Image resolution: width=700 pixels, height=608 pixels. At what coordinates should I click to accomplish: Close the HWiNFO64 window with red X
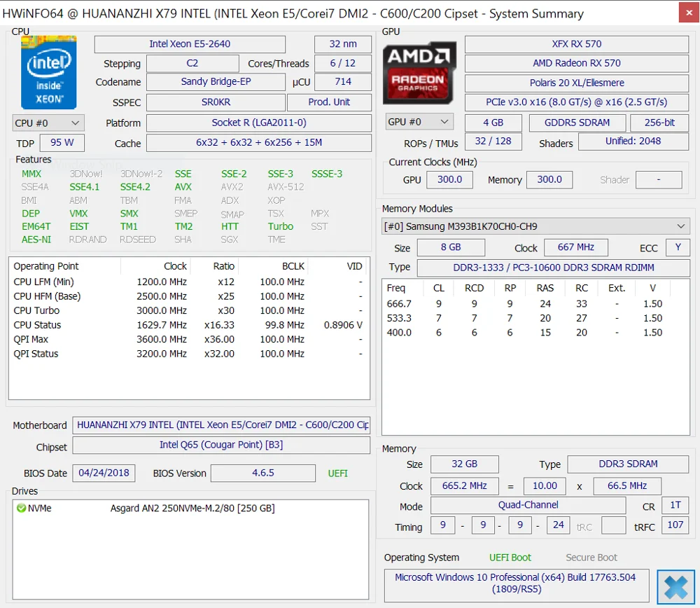click(x=689, y=13)
